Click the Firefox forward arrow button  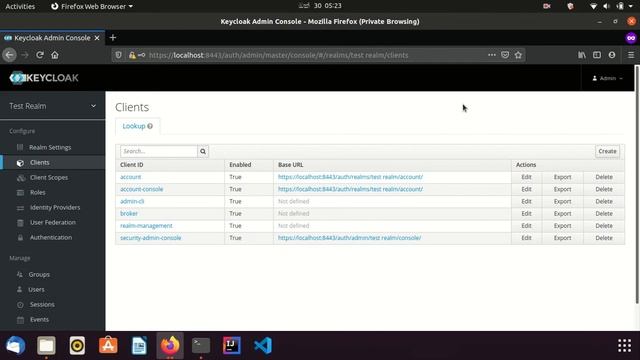point(24,55)
